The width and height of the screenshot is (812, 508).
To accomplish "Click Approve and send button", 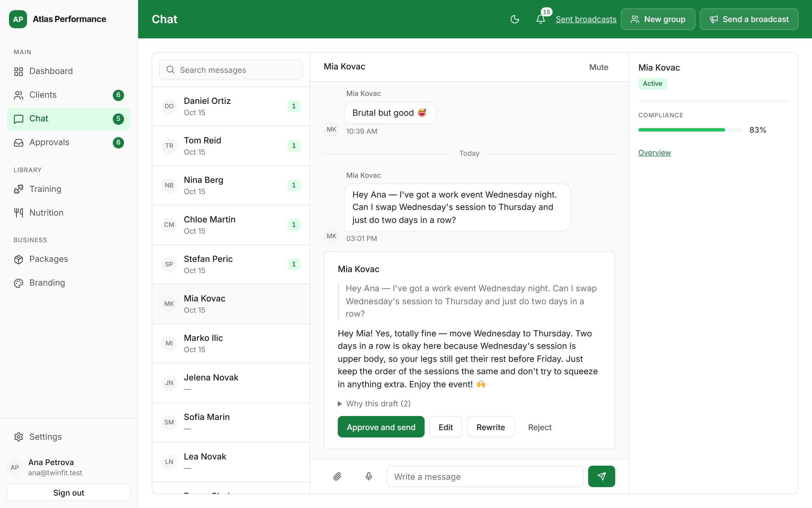I will click(x=381, y=427).
